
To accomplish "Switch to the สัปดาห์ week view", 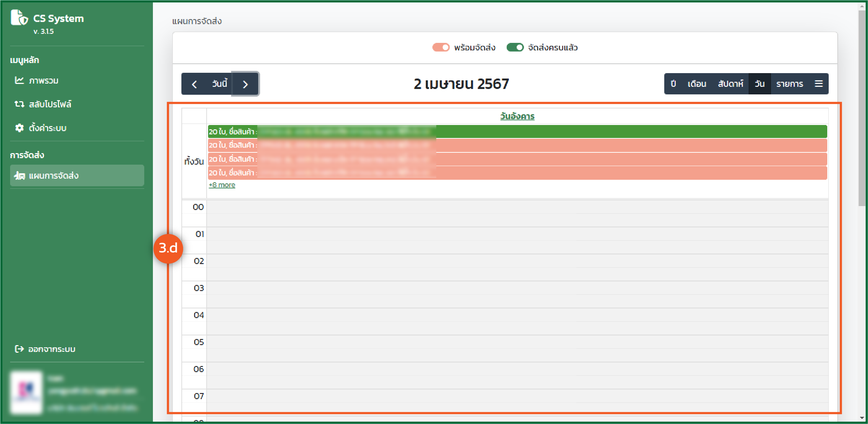I will [x=730, y=84].
